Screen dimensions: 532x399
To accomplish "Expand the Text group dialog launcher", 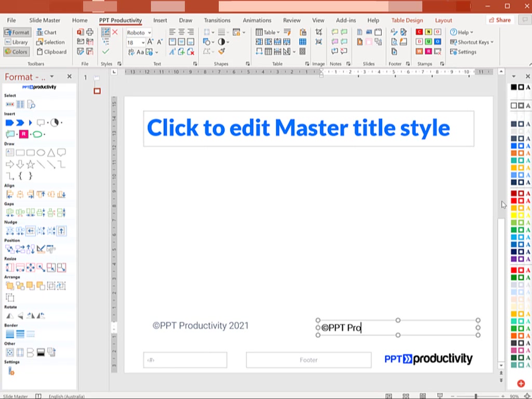I will 195,64.
